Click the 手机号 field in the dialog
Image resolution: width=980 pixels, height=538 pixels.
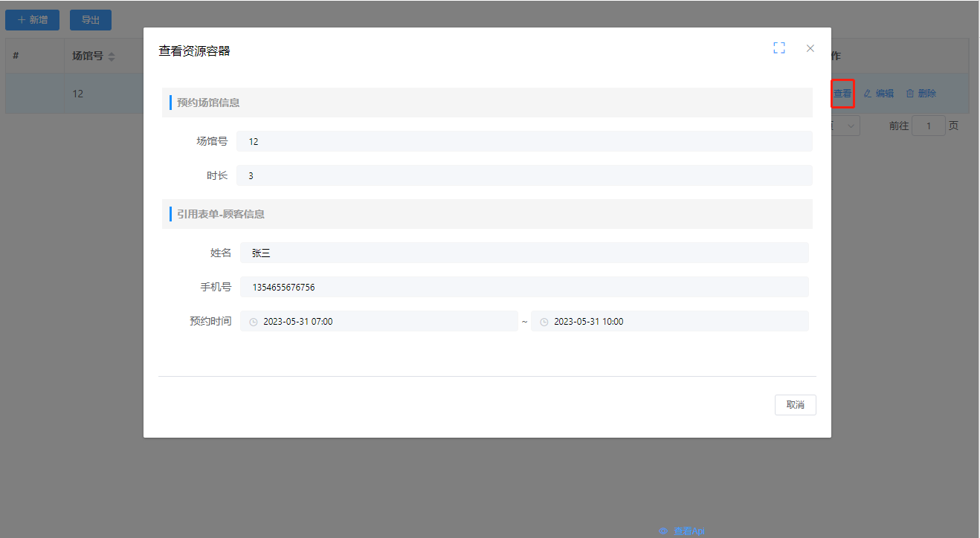523,287
